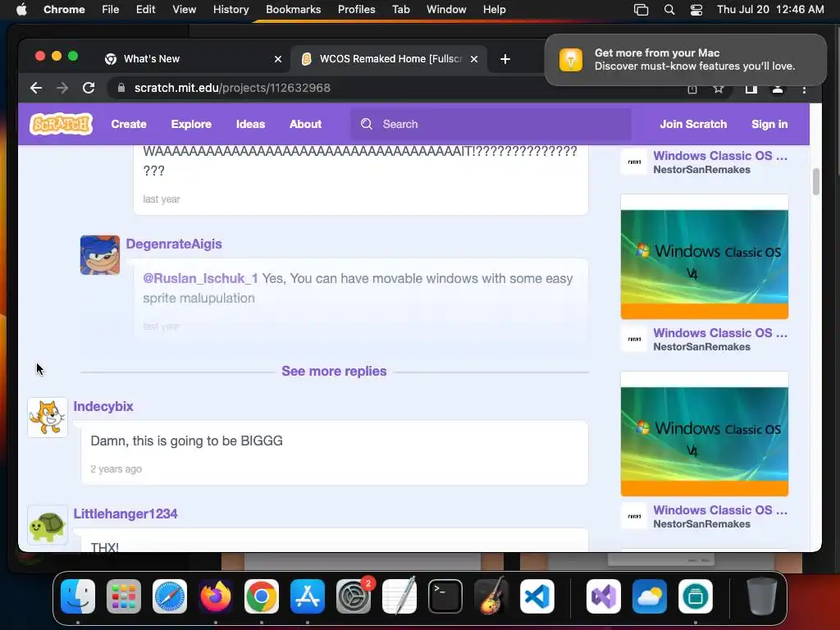Go back with the browser back arrow

(x=36, y=88)
